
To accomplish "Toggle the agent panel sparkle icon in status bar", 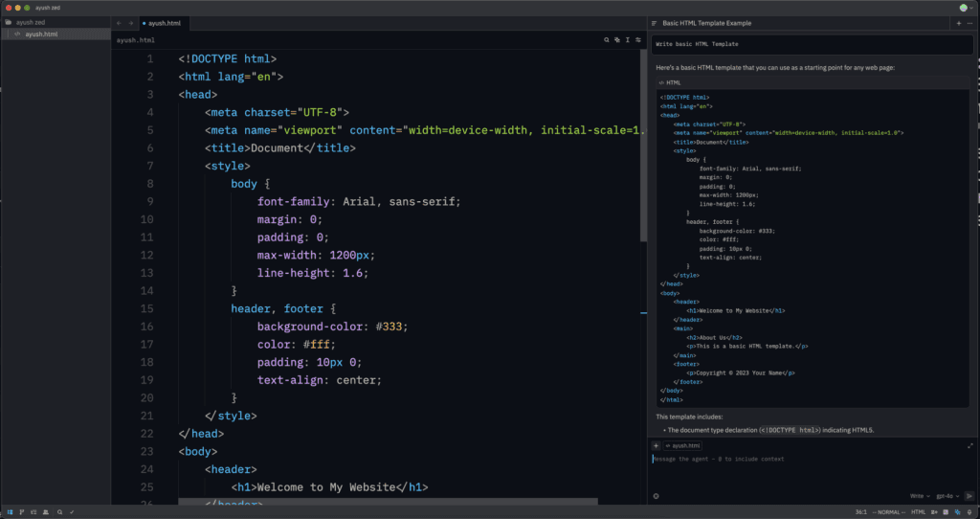I will 957,512.
